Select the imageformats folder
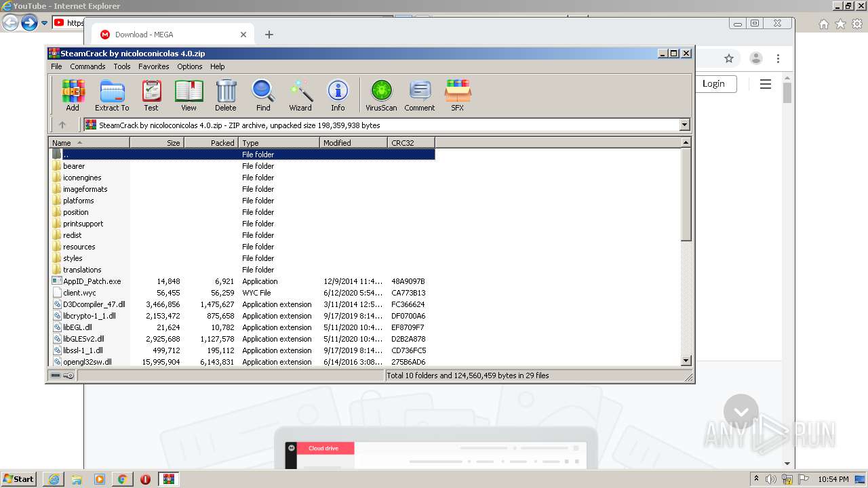868x488 pixels. coord(85,189)
